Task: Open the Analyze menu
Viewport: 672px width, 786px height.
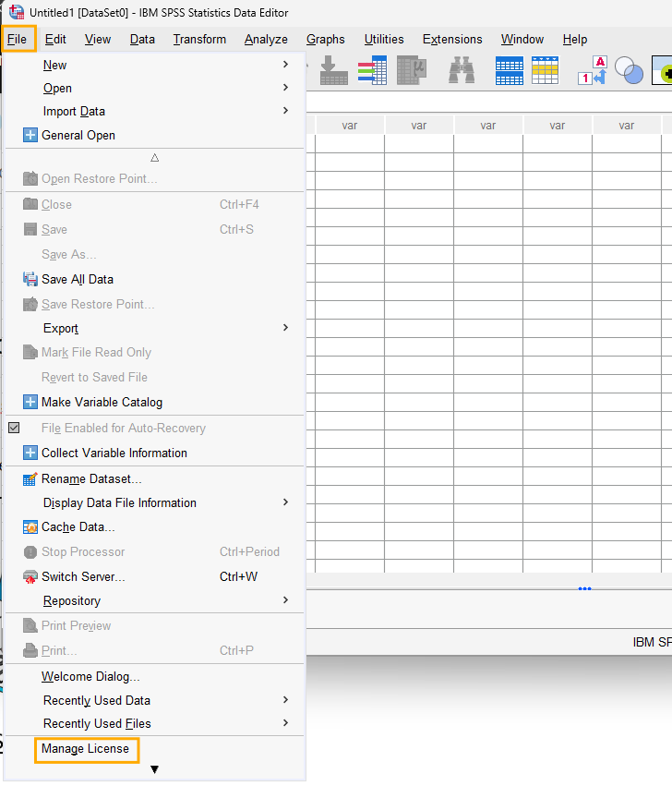Action: 266,39
